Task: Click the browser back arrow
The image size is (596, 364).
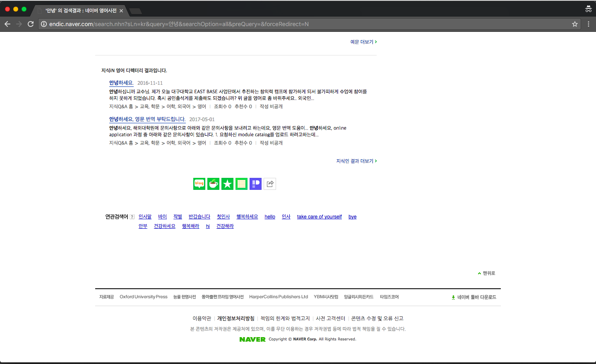Action: [x=7, y=24]
